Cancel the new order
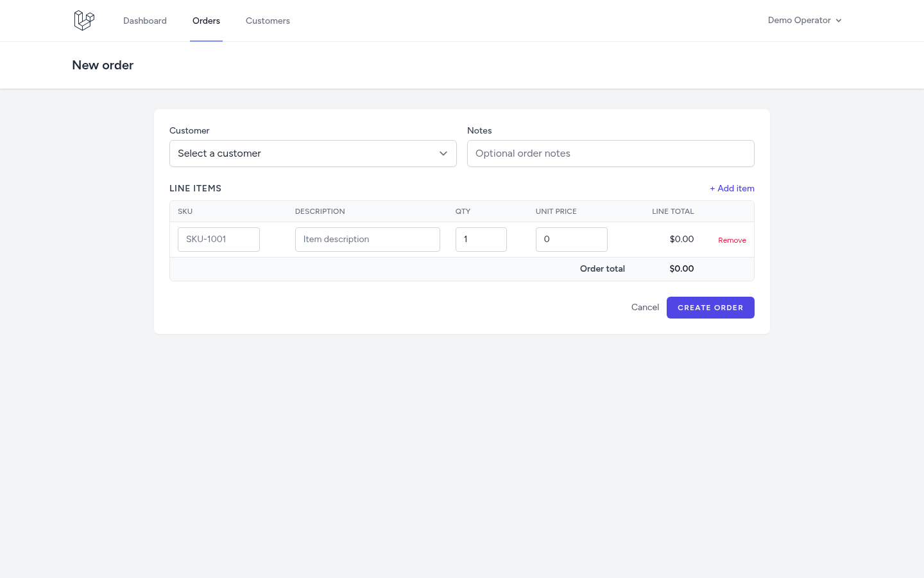 click(645, 308)
